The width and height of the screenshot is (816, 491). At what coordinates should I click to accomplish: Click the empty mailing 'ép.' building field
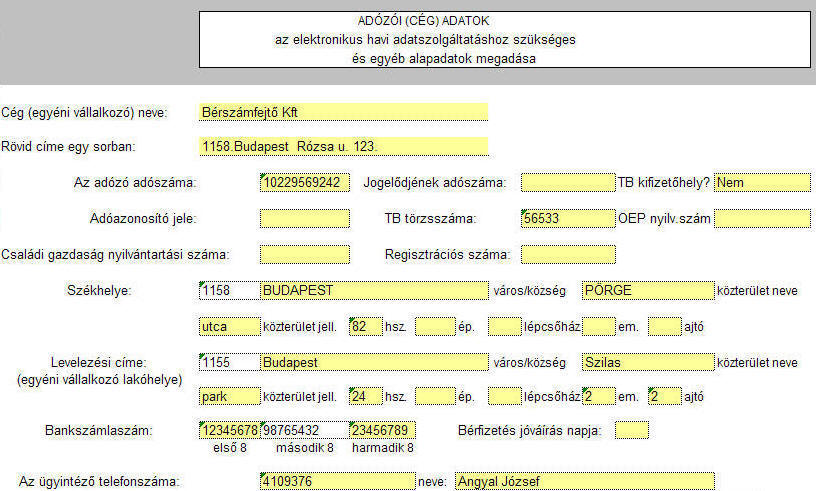[435, 396]
